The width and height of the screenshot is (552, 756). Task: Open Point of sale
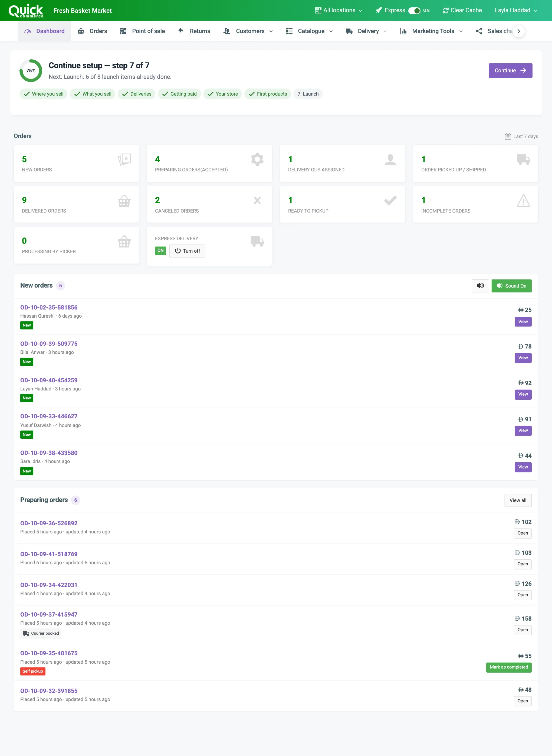142,31
